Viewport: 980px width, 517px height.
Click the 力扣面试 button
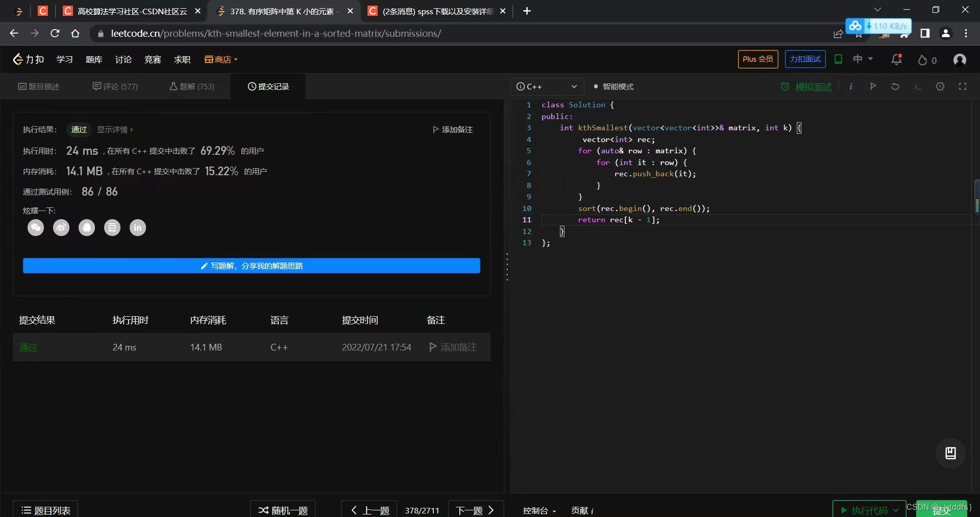[805, 59]
